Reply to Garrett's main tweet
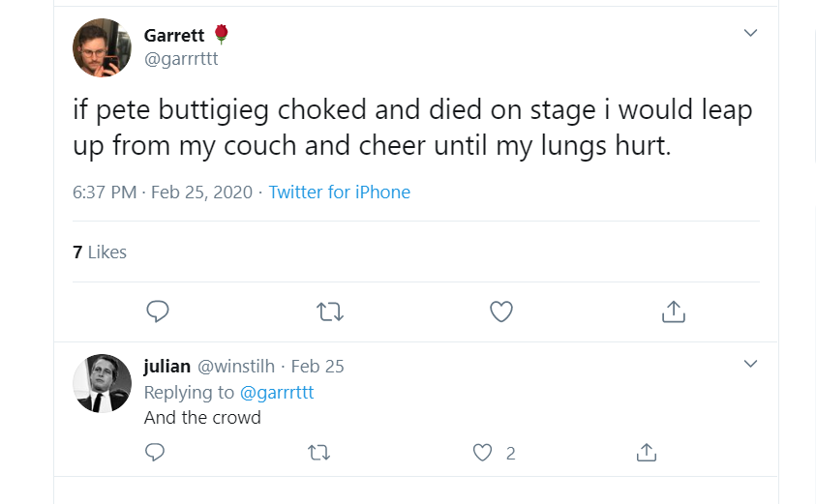Viewport: 816px width, 504px height. [x=158, y=311]
